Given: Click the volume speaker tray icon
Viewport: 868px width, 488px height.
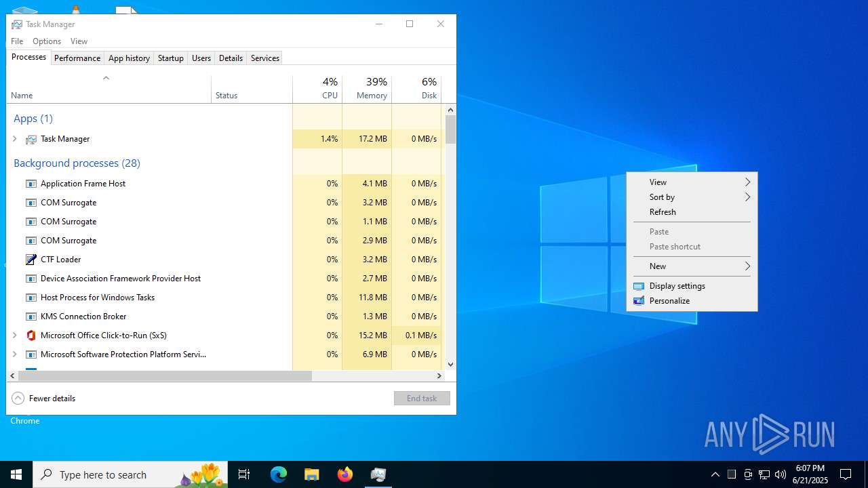Looking at the screenshot, I should (x=781, y=474).
